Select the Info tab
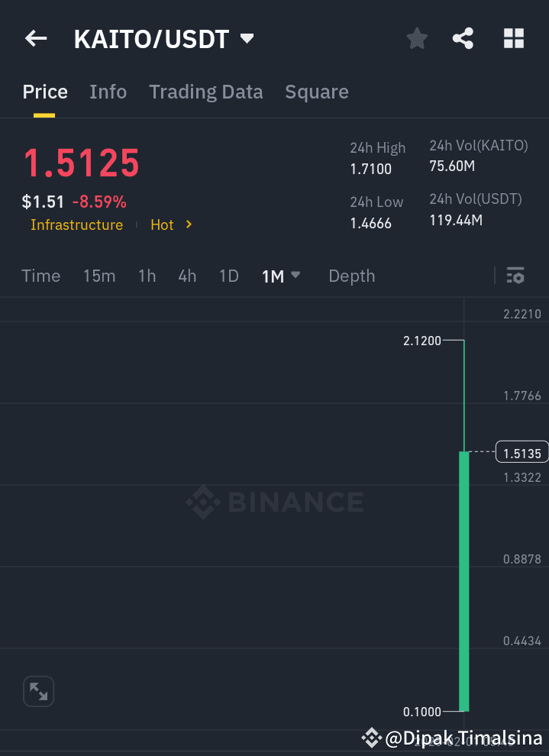Image resolution: width=549 pixels, height=756 pixels. 108,92
